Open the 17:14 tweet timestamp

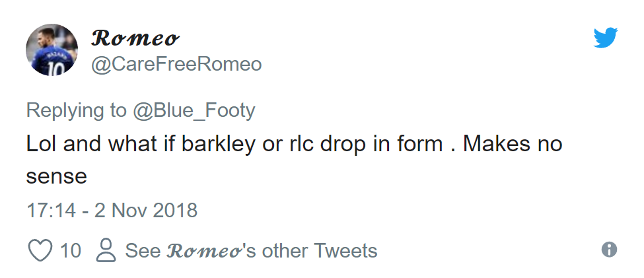coord(50,211)
